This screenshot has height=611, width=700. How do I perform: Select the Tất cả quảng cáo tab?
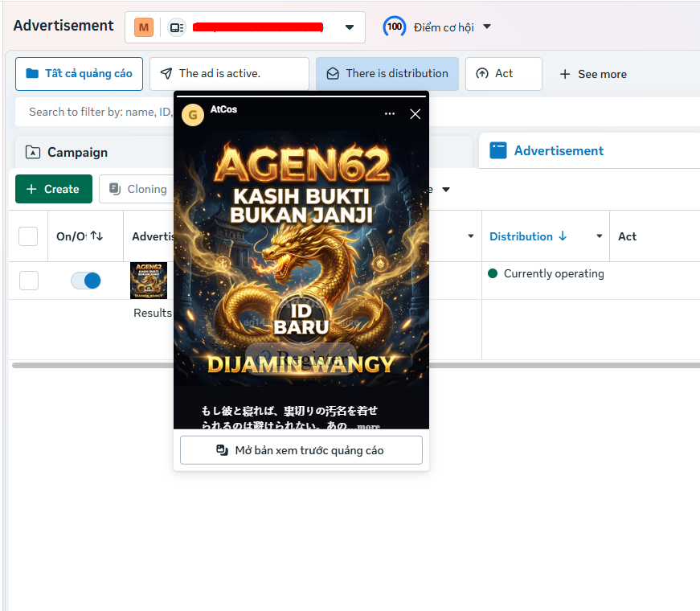pos(79,74)
